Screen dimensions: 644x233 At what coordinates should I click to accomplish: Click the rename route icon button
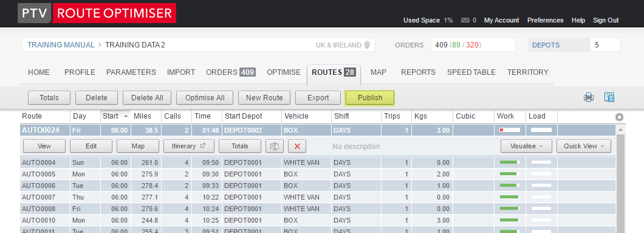pos(275,146)
